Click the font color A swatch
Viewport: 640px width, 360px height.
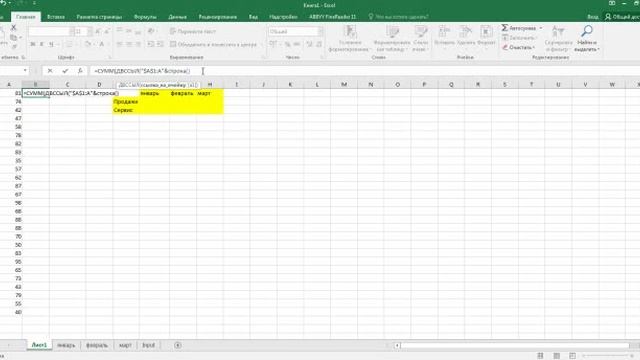[102, 44]
